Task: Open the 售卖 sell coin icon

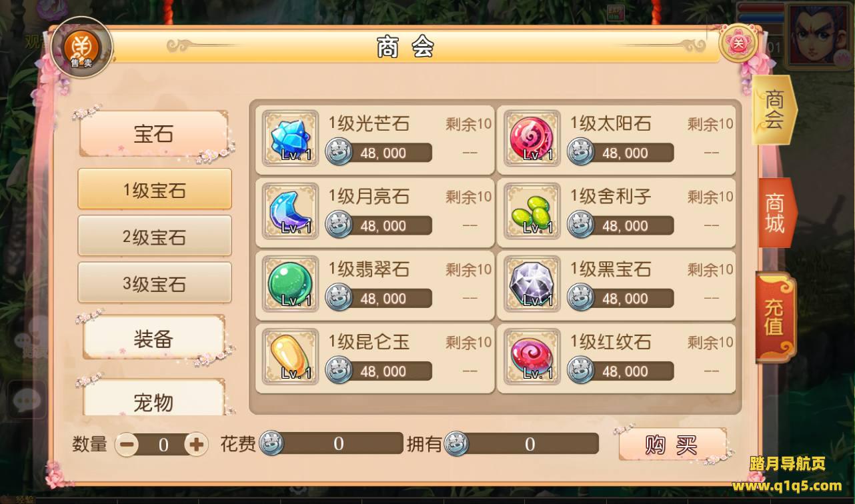Action: point(81,47)
